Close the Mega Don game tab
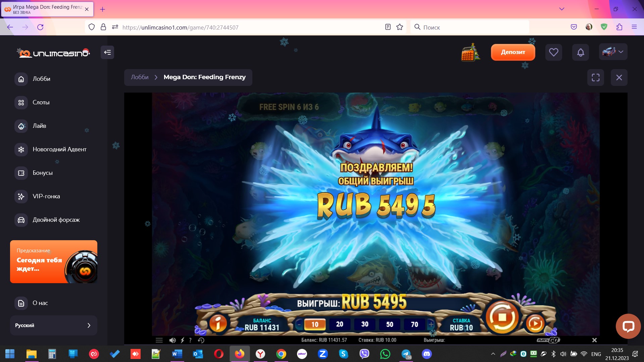The height and width of the screenshot is (362, 644). (x=87, y=9)
